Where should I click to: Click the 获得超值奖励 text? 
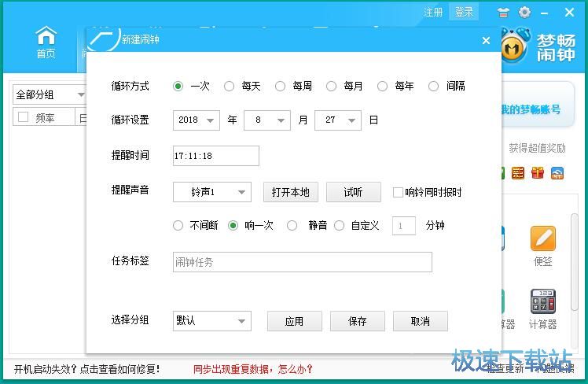point(537,148)
